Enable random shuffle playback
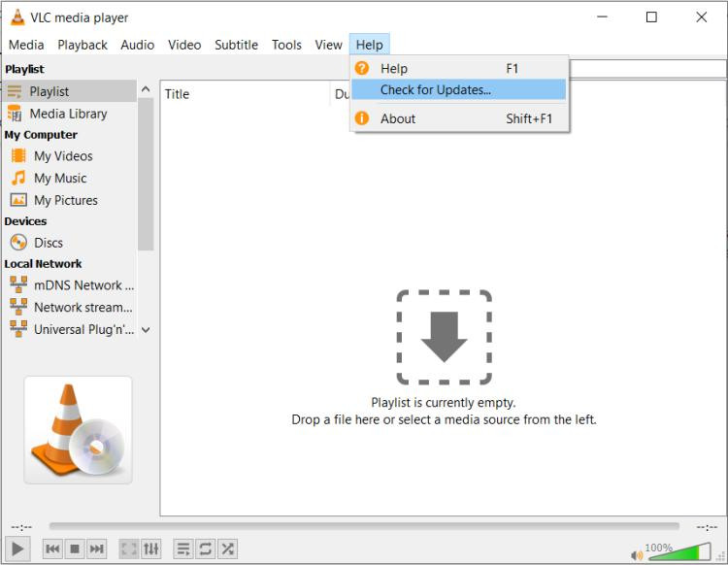This screenshot has height=565, width=728. [x=227, y=548]
